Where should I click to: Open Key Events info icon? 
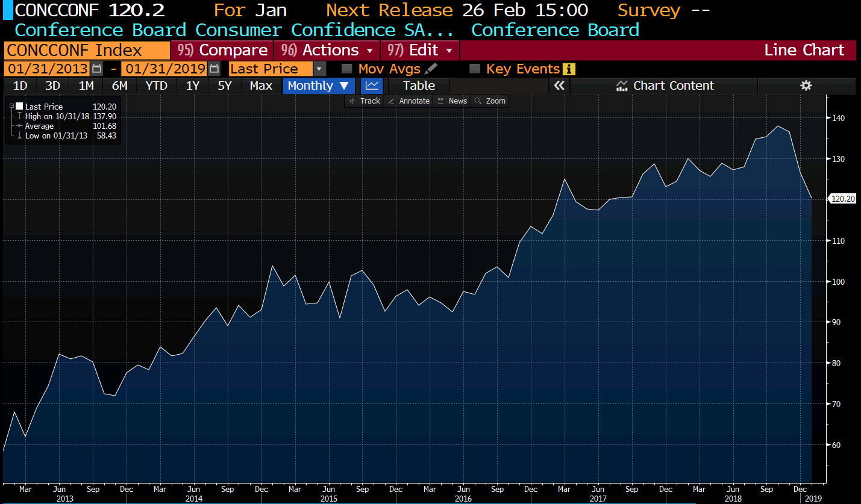[569, 69]
